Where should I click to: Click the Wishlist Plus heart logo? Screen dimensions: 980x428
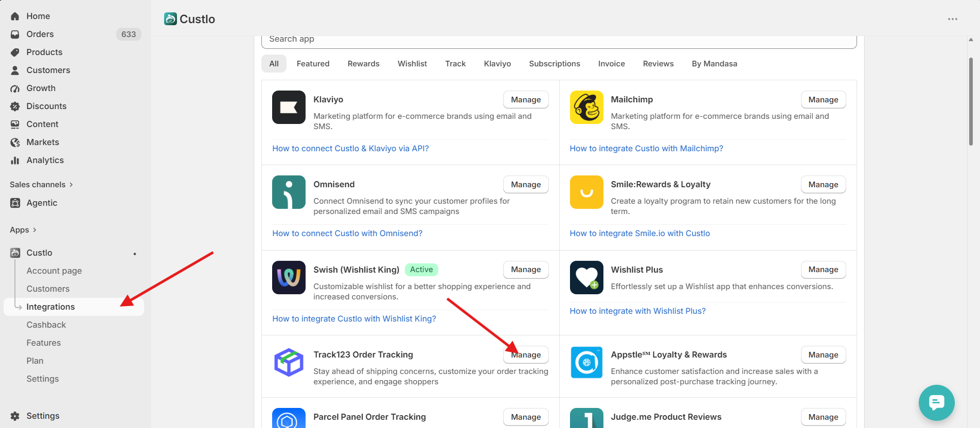586,278
